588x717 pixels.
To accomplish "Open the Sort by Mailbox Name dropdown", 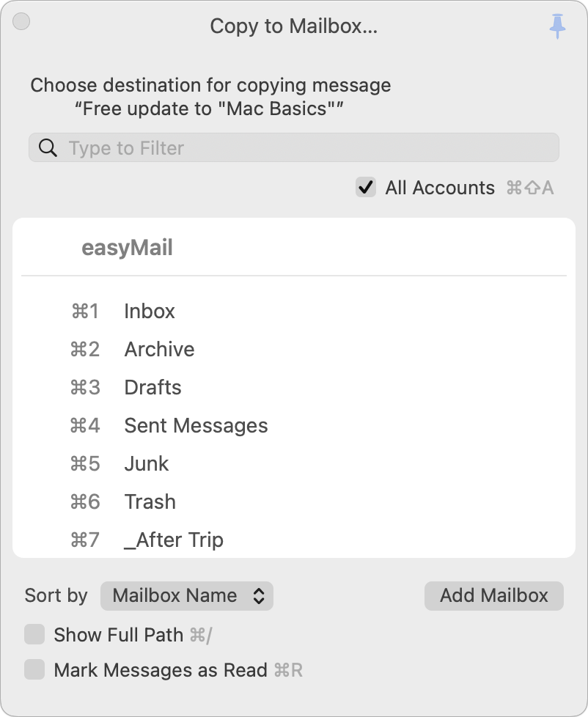I will coord(187,596).
